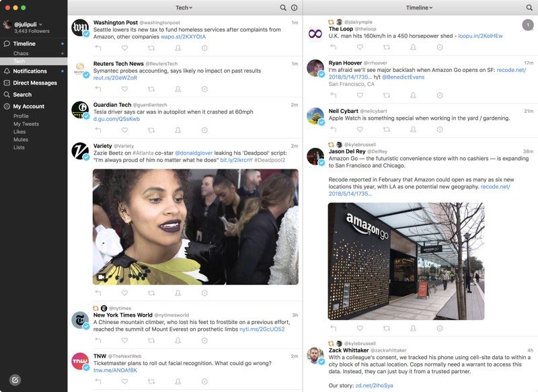
Task: Open the Guardian Tech profile avatar
Action: (80, 110)
